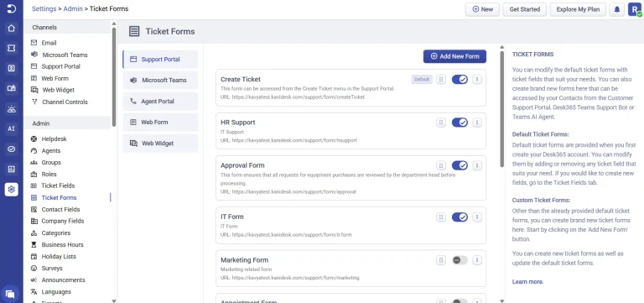Toggle off the Approval Form
This screenshot has height=303, width=644.
(x=460, y=165)
